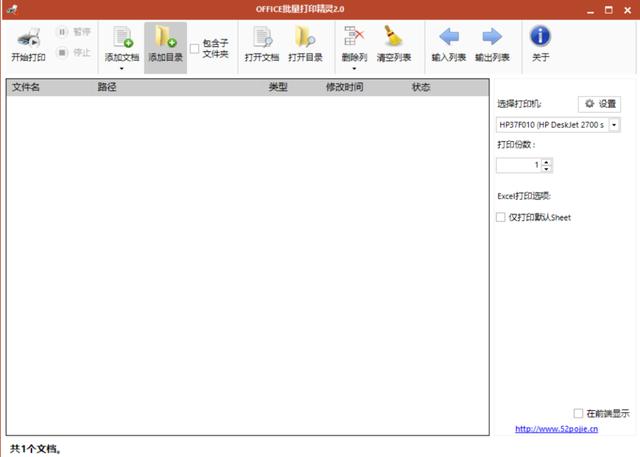Enable Print Default Sheet Only (仅打印默认Sheet) checkbox
This screenshot has width=640, height=457.
(x=500, y=217)
